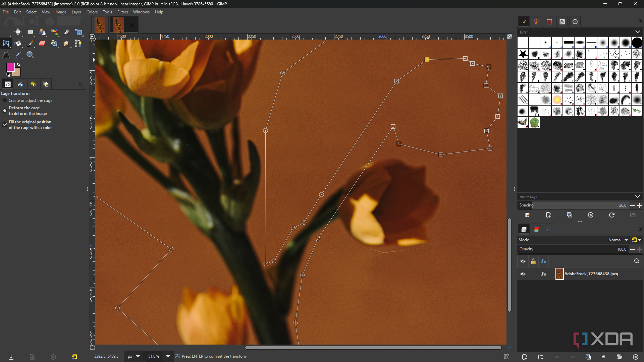Screen dimensions: 644x362
Task: Expand the 'enter tags' dropdown arrow
Action: (637, 197)
